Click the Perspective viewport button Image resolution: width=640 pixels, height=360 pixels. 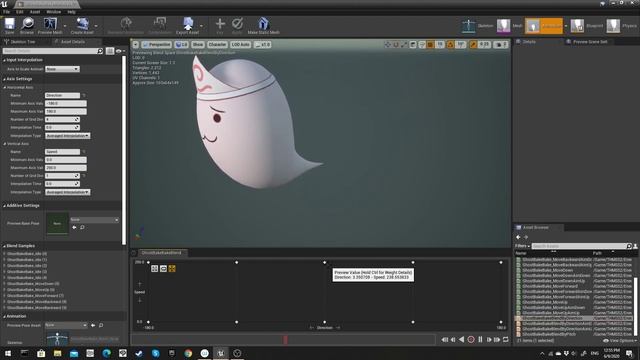click(156, 44)
